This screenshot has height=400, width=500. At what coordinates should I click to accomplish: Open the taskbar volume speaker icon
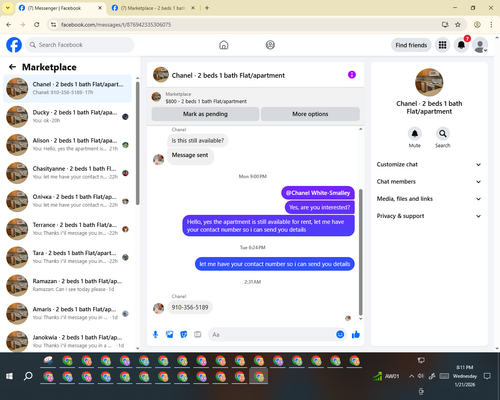pos(421,376)
